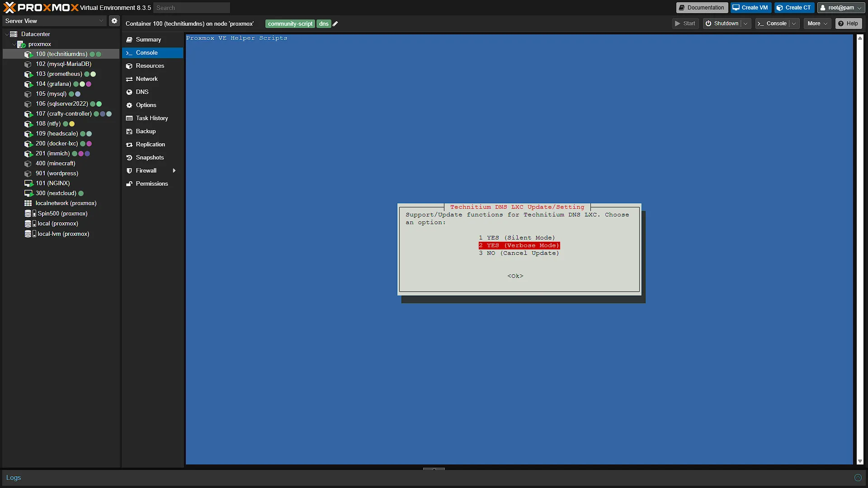Click the Task History list icon
Image resolution: width=868 pixels, height=488 pixels.
pos(129,118)
